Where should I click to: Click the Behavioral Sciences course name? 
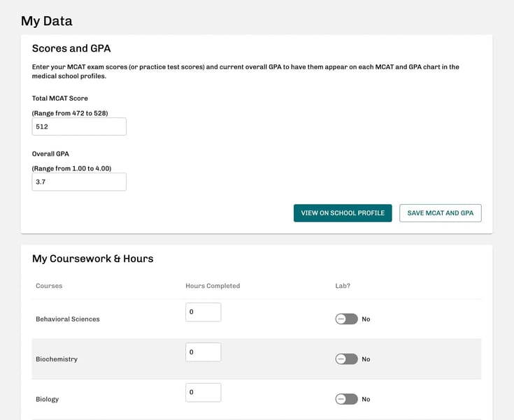pyautogui.click(x=68, y=319)
